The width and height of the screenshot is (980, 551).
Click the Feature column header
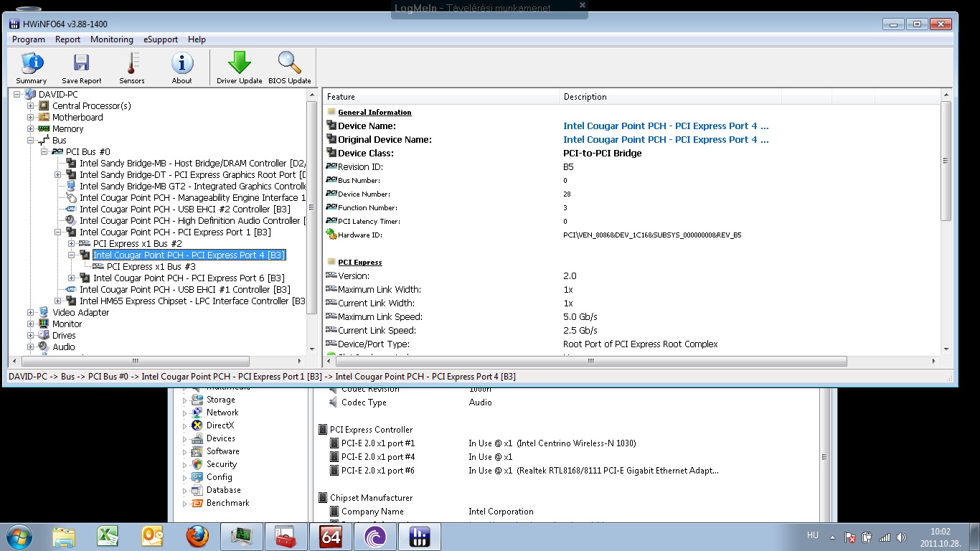click(x=441, y=97)
